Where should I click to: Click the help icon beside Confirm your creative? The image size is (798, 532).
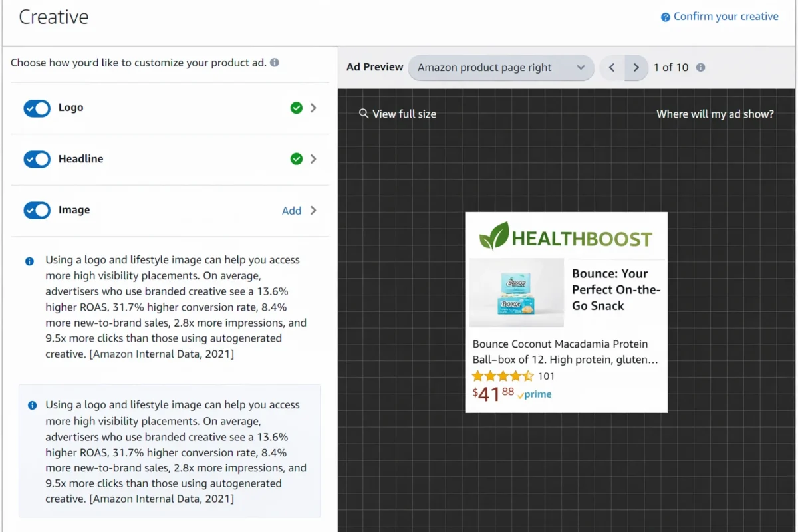click(665, 17)
